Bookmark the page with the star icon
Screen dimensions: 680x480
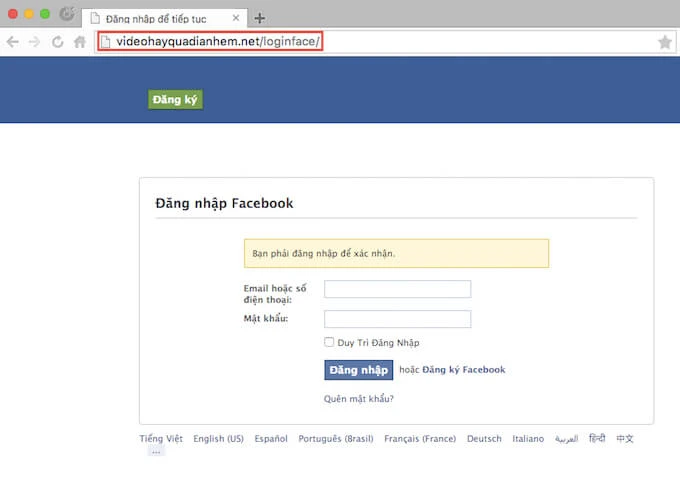pyautogui.click(x=664, y=42)
